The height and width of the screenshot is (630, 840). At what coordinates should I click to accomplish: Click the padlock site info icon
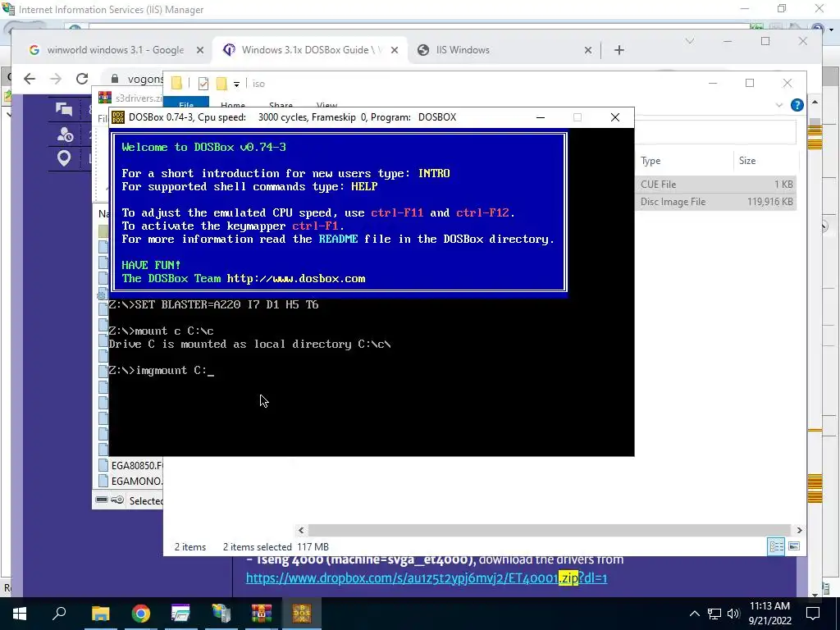click(114, 79)
